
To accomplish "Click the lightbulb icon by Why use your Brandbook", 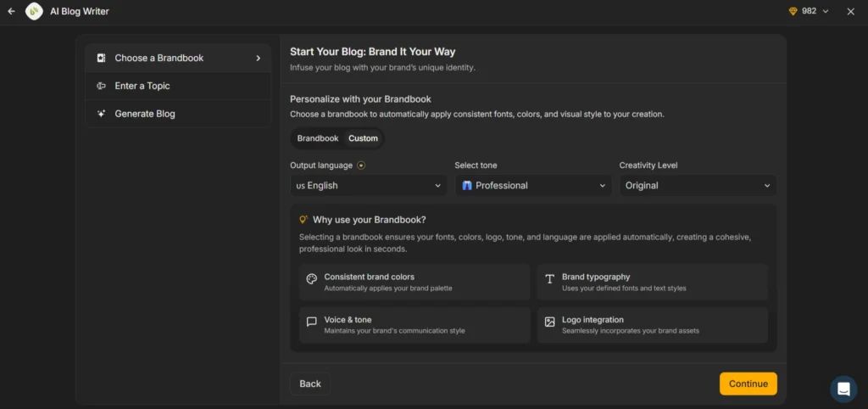I will [x=303, y=220].
